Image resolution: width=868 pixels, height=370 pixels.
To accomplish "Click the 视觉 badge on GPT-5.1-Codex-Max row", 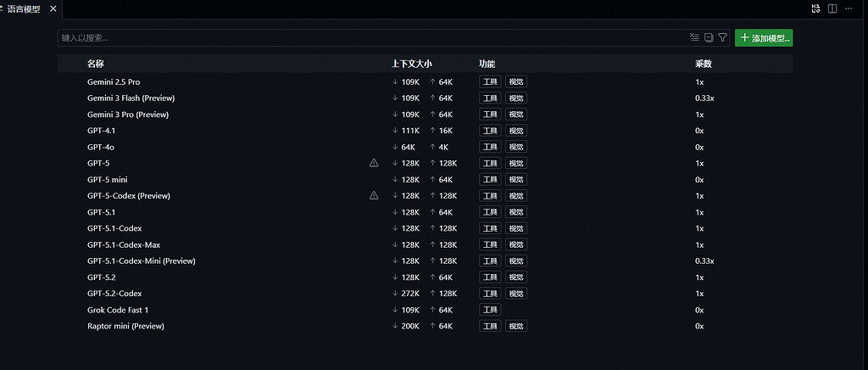I will click(516, 244).
